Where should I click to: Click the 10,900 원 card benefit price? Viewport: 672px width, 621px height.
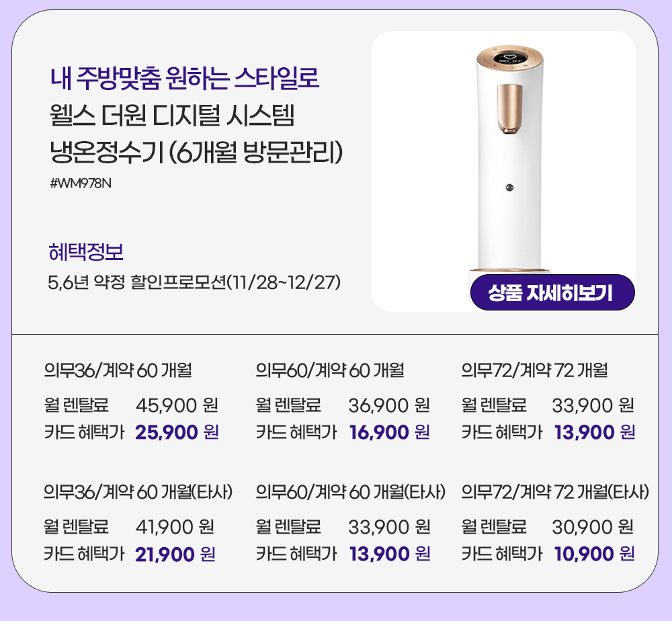[x=595, y=554]
